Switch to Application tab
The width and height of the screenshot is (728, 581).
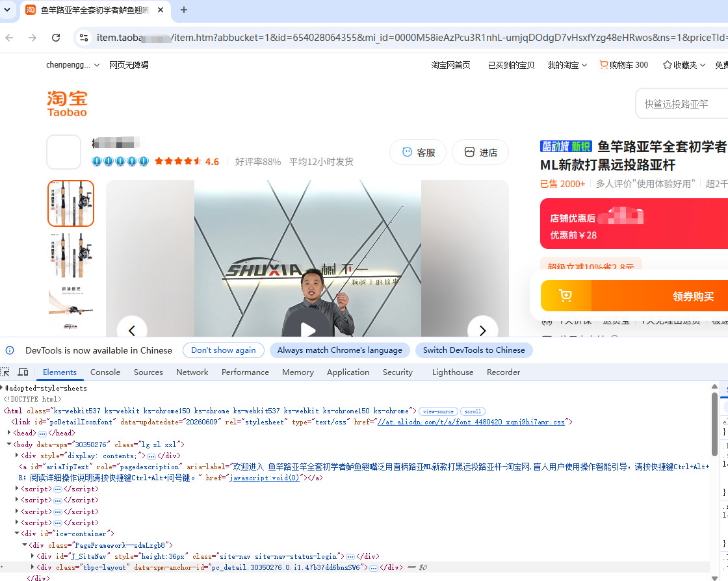click(x=348, y=372)
